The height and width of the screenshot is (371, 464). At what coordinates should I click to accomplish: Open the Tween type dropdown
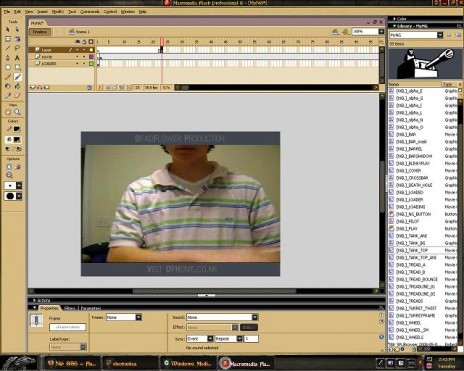point(139,317)
